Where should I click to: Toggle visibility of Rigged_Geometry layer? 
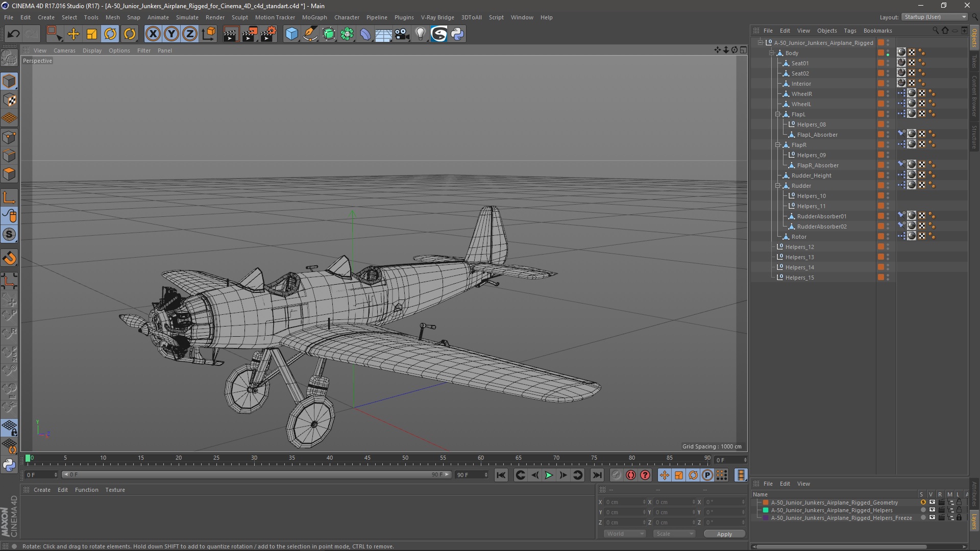pos(932,503)
